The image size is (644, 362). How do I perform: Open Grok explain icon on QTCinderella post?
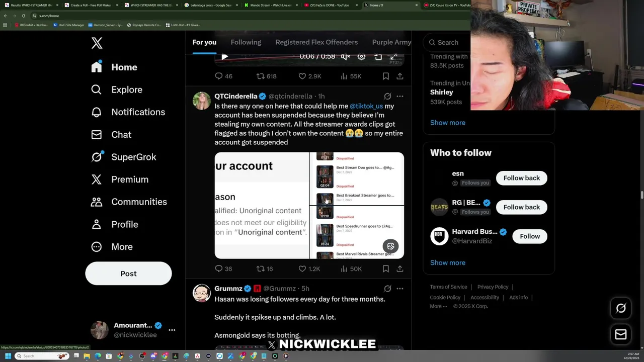pyautogui.click(x=387, y=96)
